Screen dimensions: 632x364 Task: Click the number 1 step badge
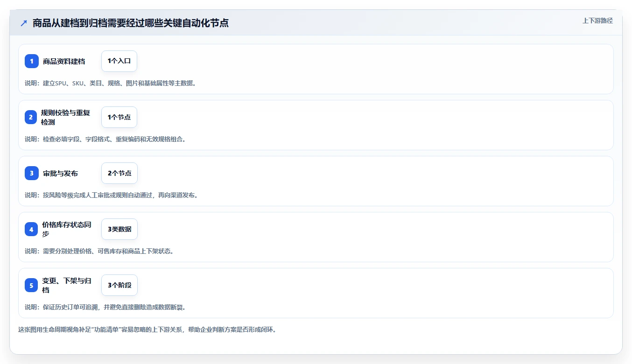click(x=31, y=61)
